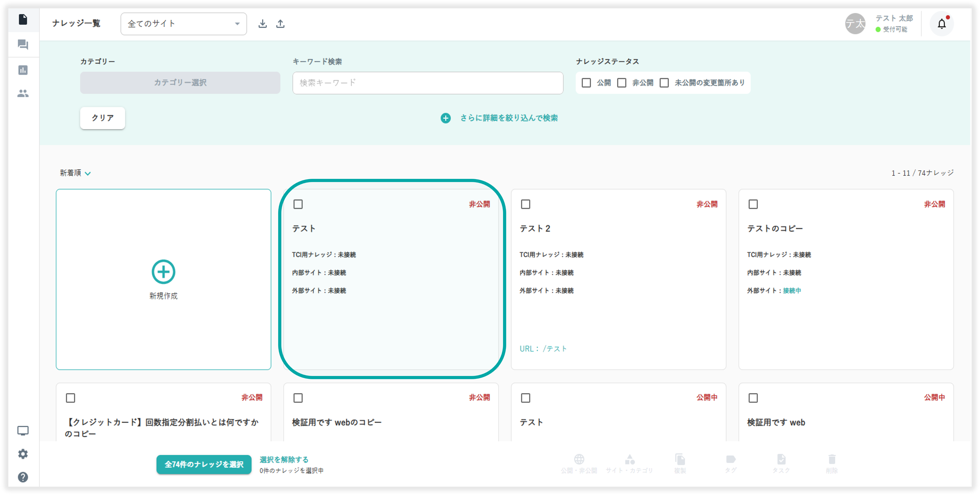Image resolution: width=980 pixels, height=495 pixels.
Task: Click the upload icon in header
Action: (280, 24)
